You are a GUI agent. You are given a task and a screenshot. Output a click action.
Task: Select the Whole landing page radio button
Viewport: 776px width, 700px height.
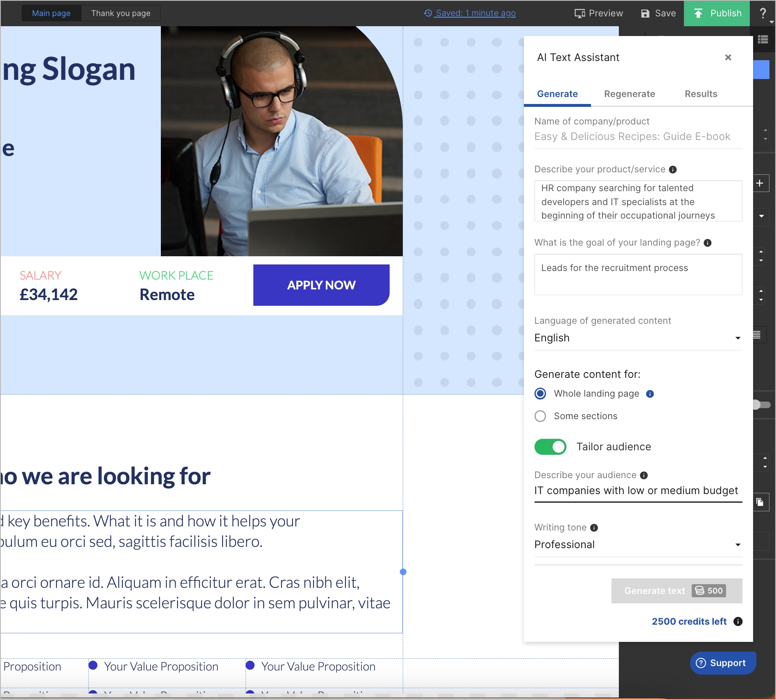tap(540, 394)
